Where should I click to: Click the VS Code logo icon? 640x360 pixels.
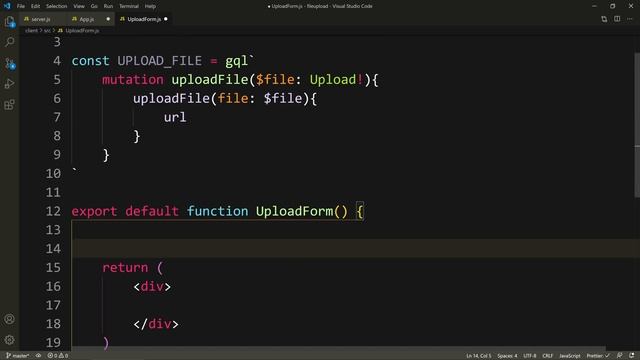(x=7, y=6)
